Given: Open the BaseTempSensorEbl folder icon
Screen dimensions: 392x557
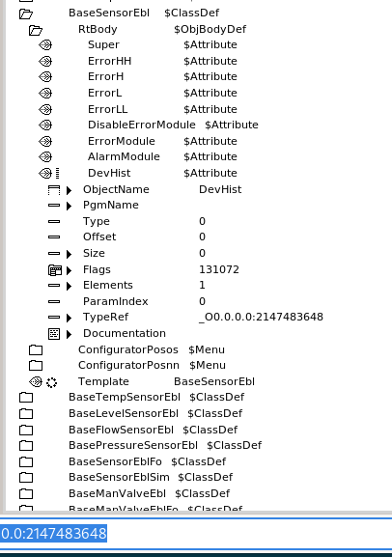Looking at the screenshot, I should tap(26, 397).
